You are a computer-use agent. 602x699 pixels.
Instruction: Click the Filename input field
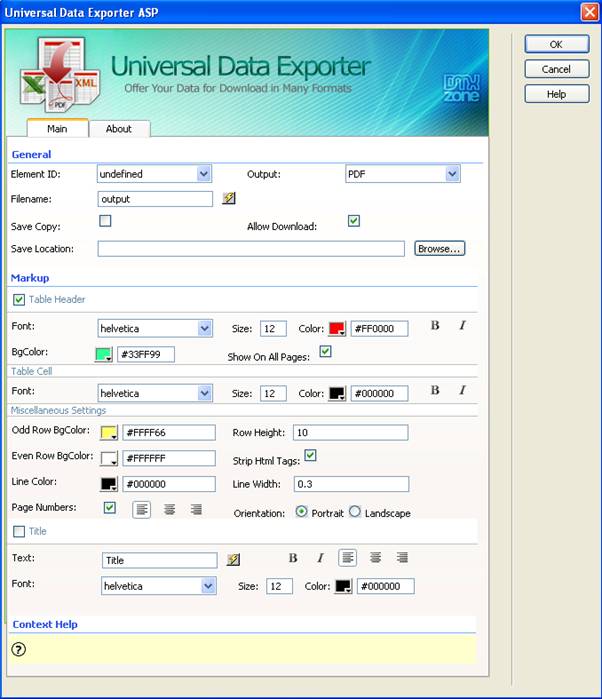pos(155,199)
